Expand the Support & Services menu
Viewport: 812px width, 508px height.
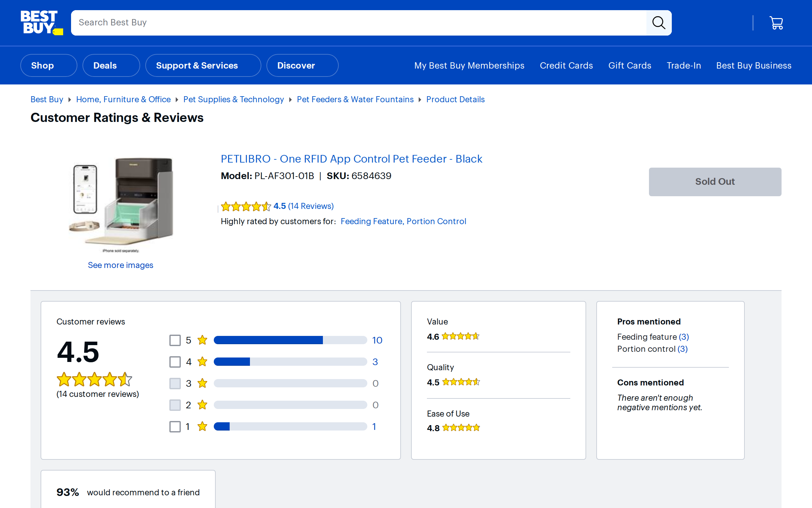tap(203, 65)
